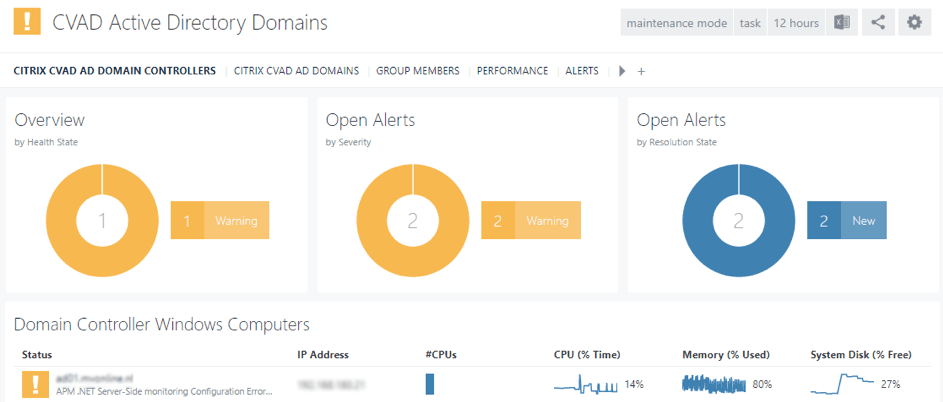Sort by the Memory (% Used) column header
943x402 pixels.
(x=726, y=354)
